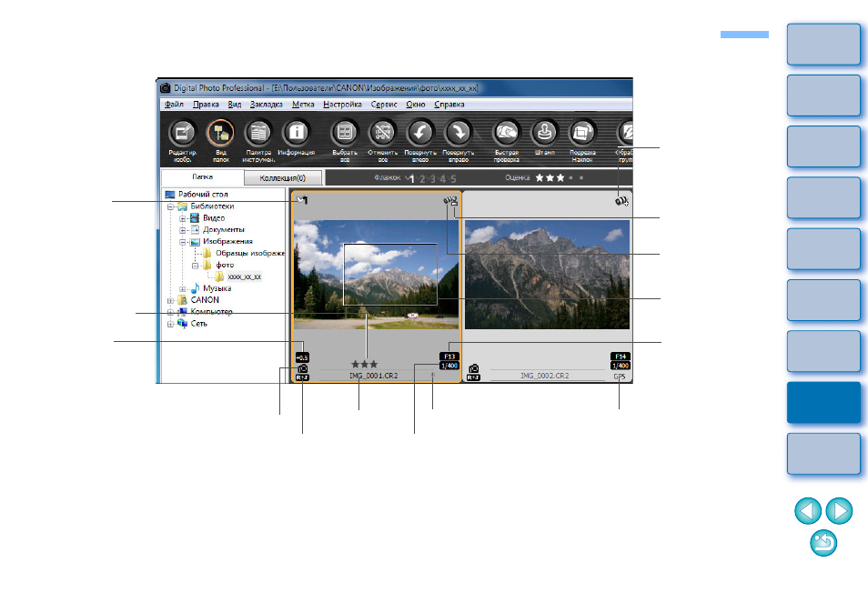Set check mark flag 1
Viewport: 868px width, 613px height.
click(412, 178)
